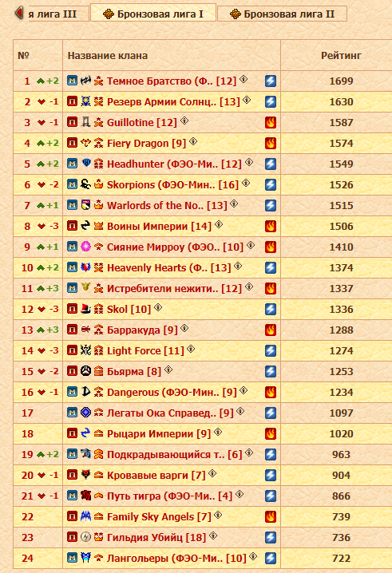Click the fire icon in Fiery Dragon row
The height and width of the screenshot is (573, 392).
tap(270, 144)
